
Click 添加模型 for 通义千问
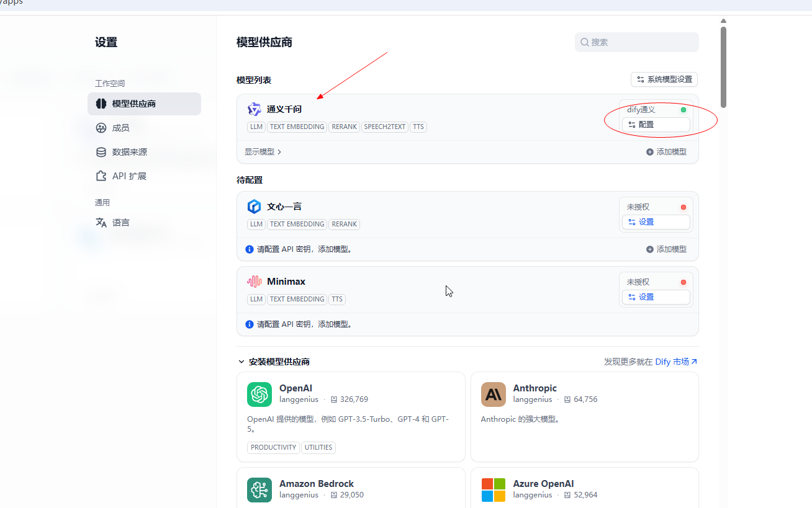(666, 152)
